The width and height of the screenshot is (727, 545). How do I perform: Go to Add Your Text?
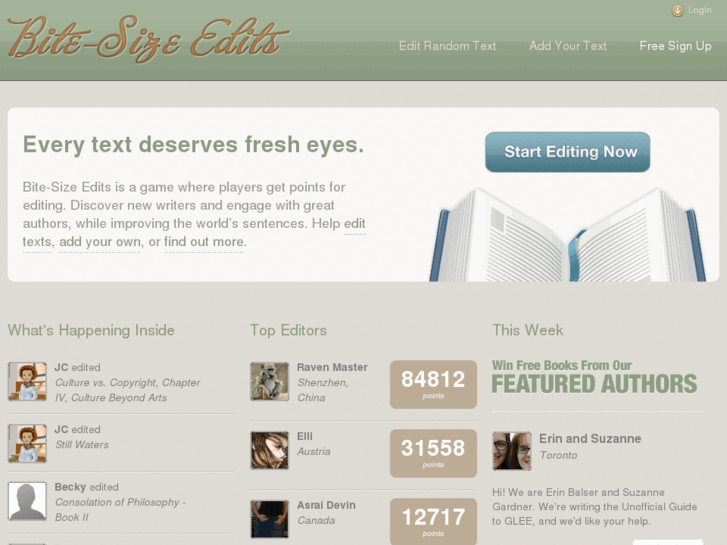(568, 46)
